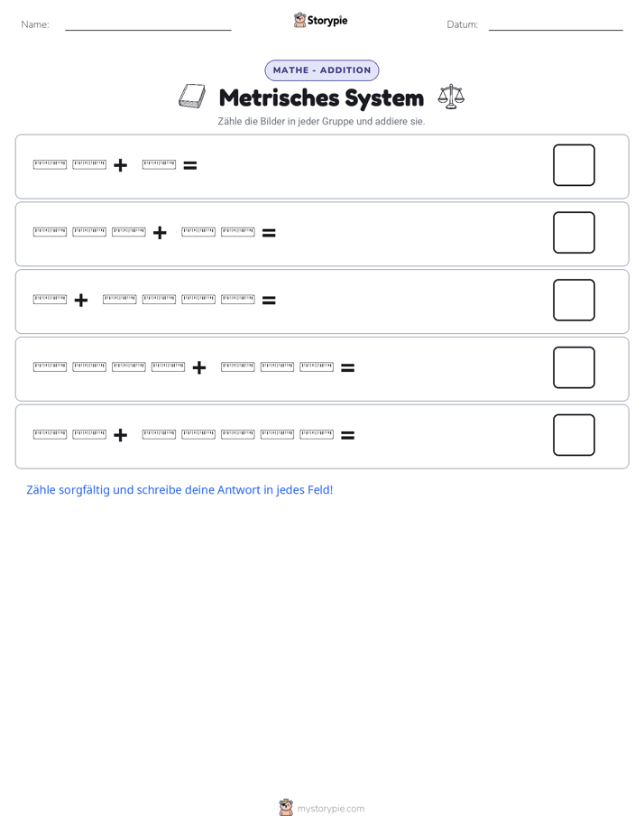Click the bear icon in the footer

coord(286,808)
